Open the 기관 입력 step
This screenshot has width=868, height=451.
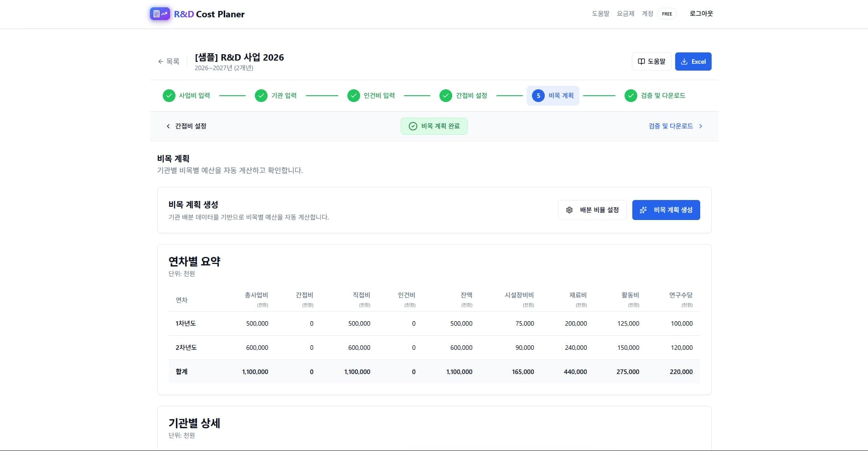[x=276, y=96]
